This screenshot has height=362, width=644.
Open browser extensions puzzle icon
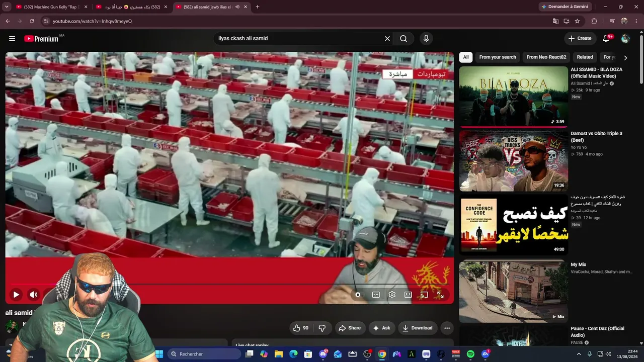[x=594, y=21]
